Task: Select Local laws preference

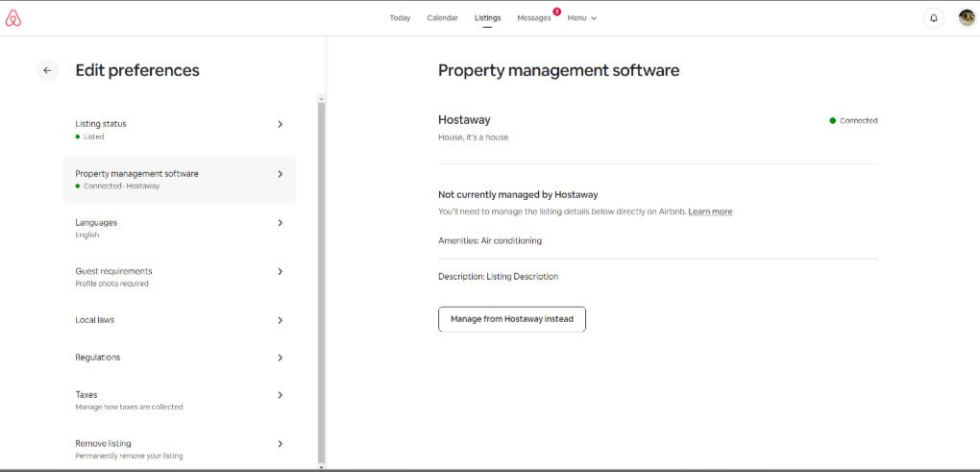Action: (180, 320)
